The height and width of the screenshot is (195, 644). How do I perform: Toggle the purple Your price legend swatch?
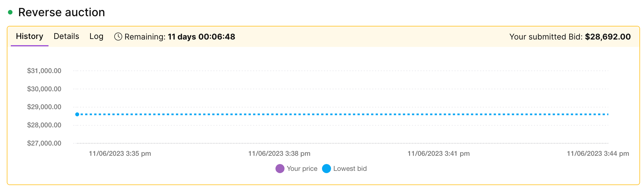(x=280, y=169)
